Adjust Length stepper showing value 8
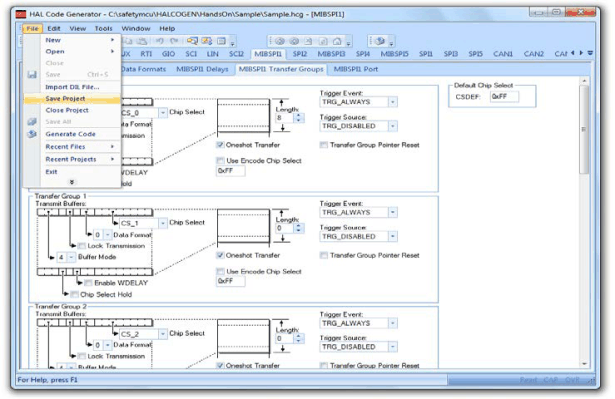 298,118
